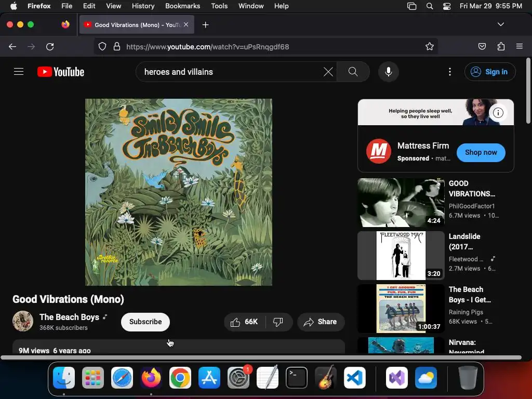Click the Firefox forward arrow
This screenshot has height=399, width=532.
31,46
